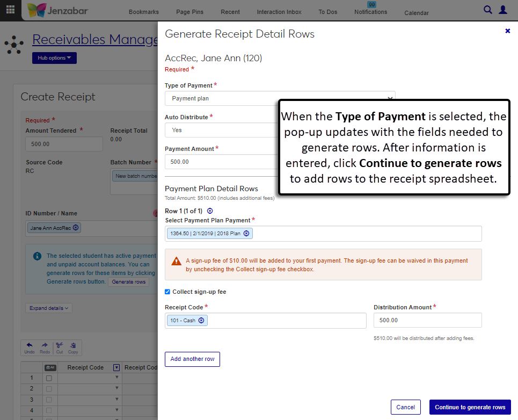Toggle the select All rows button
The width and height of the screenshot is (518, 420).
coord(50,367)
